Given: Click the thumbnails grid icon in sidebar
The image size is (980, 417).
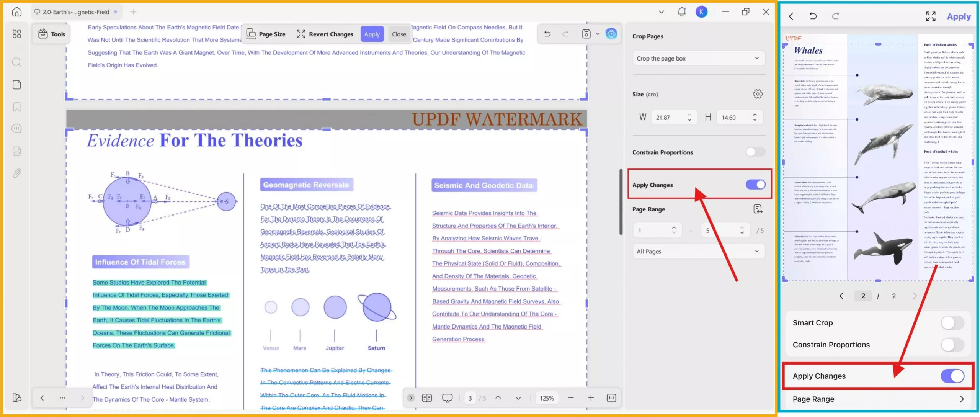Looking at the screenshot, I should [x=16, y=34].
